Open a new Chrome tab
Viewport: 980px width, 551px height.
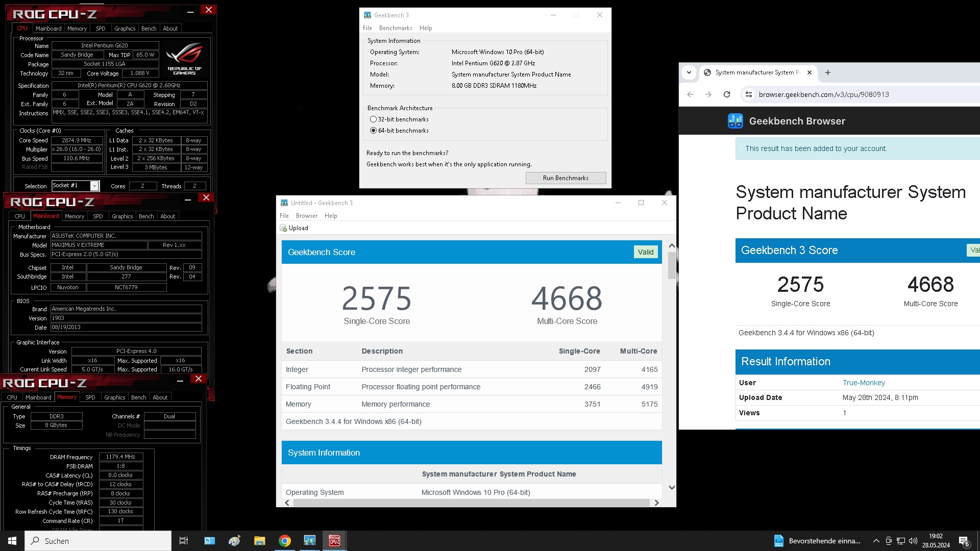point(828,72)
